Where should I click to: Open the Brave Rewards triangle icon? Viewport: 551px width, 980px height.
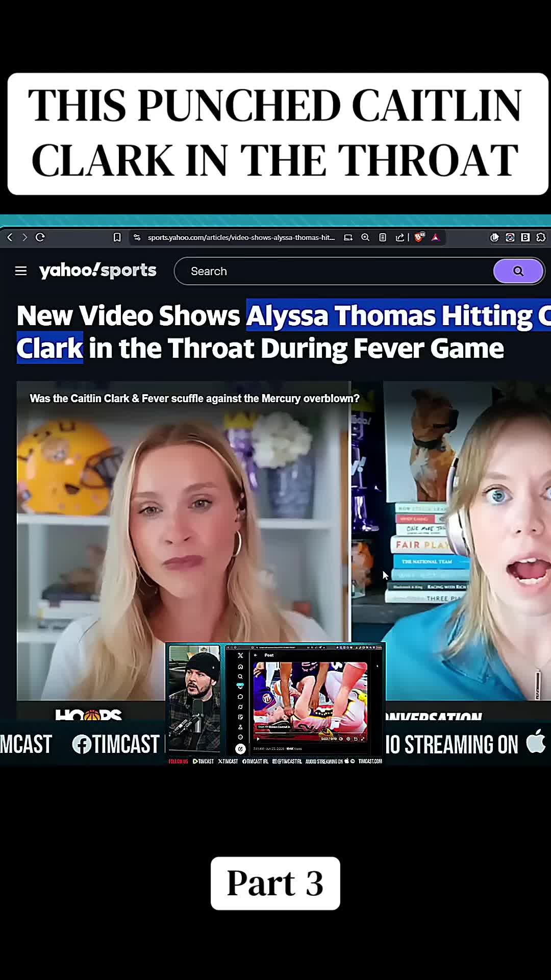click(x=435, y=237)
